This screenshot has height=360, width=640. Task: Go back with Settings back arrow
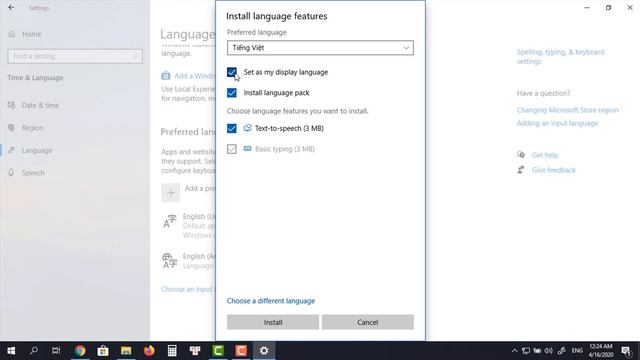point(11,7)
